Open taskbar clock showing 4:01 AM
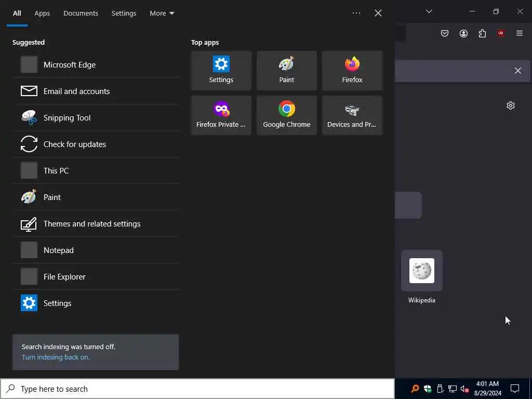This screenshot has height=399, width=532. (x=487, y=389)
